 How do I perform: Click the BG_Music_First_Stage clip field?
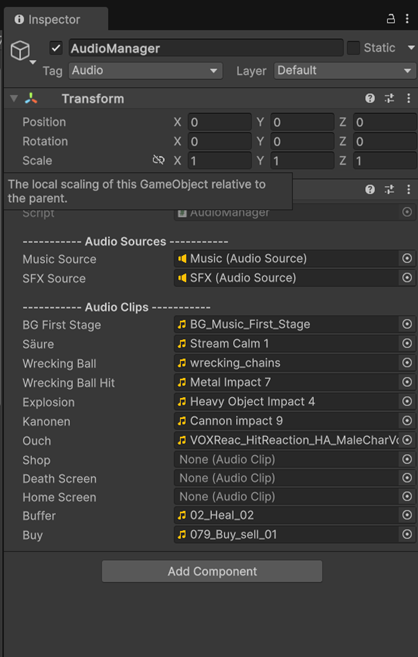(x=286, y=324)
